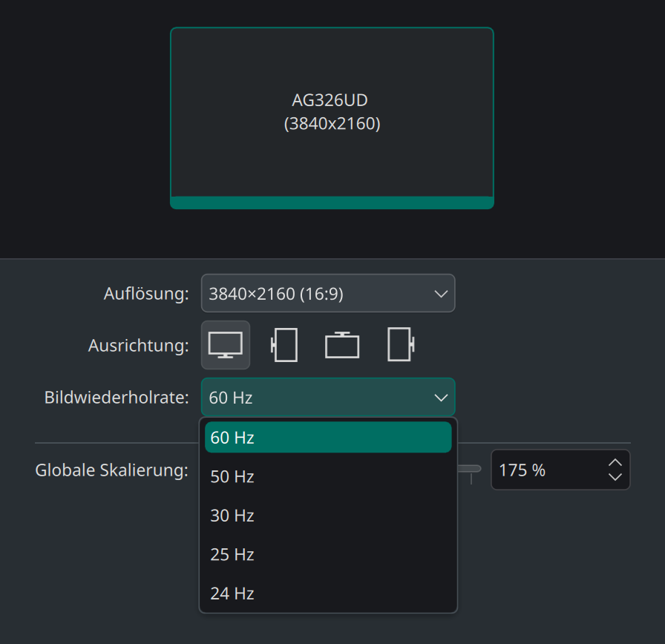Increase scaling with the up arrow
The width and height of the screenshot is (665, 644).
pos(615,462)
